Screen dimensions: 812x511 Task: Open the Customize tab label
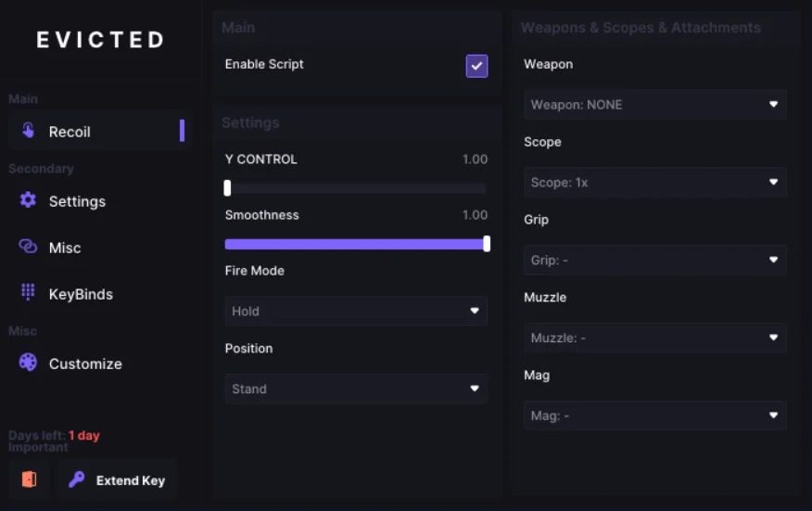85,364
